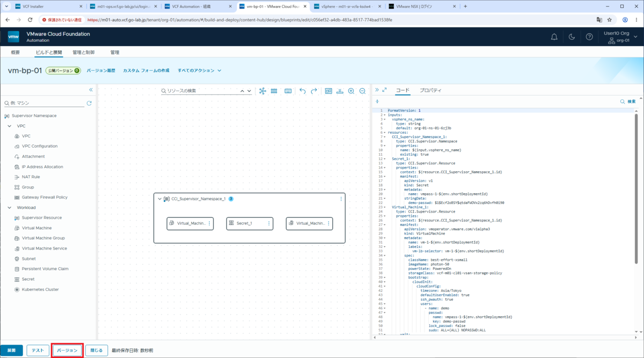
Task: Jump to next search result arrow
Action: pyautogui.click(x=249, y=91)
